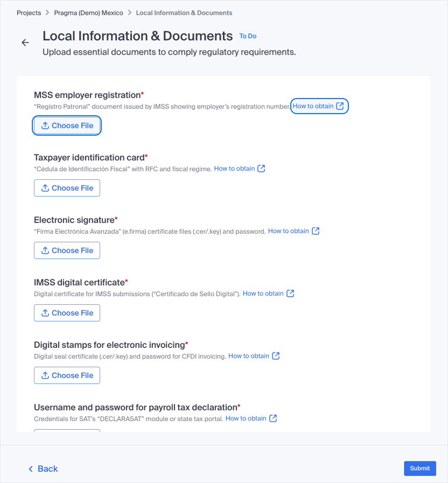Click the Cédula de Identificación Fiscal description
Viewport: 448px width, 483px height.
click(123, 169)
